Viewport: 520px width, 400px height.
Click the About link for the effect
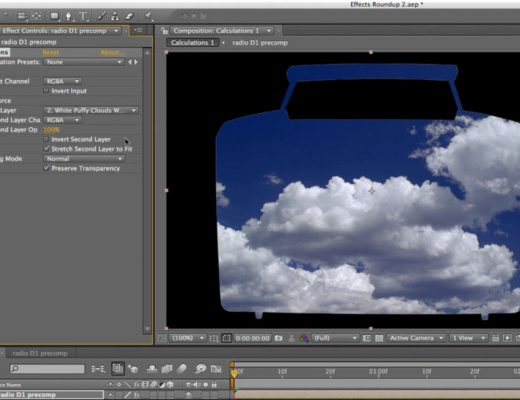111,52
